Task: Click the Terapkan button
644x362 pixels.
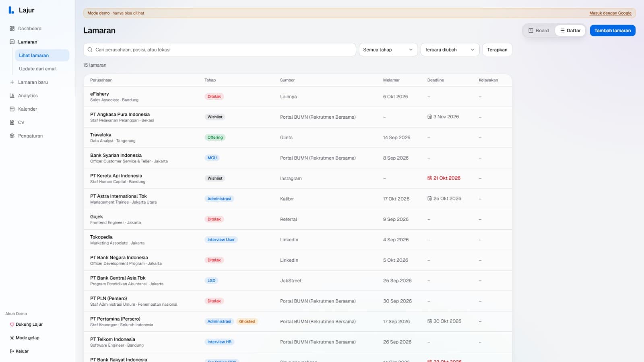Action: 497,50
